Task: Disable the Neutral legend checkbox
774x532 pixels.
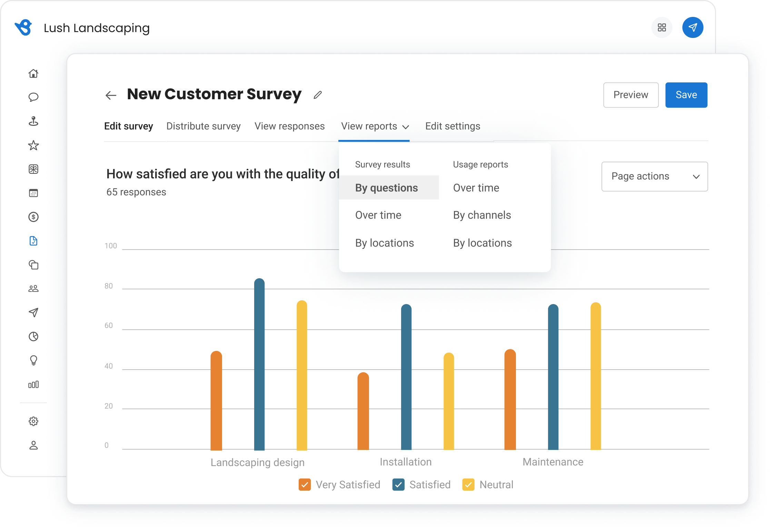Action: (469, 485)
